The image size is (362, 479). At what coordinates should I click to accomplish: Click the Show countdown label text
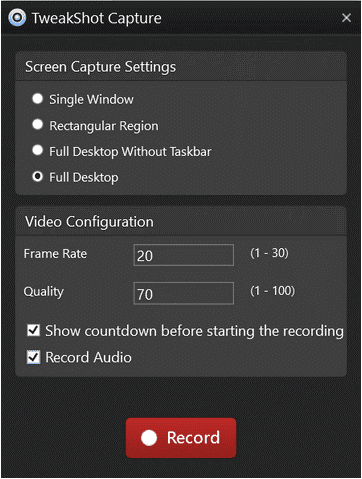click(x=194, y=331)
